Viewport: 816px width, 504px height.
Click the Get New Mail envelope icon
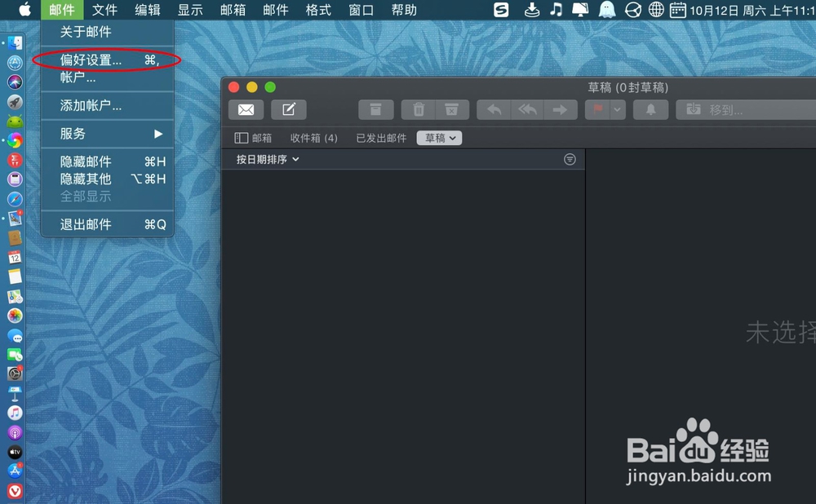click(246, 109)
